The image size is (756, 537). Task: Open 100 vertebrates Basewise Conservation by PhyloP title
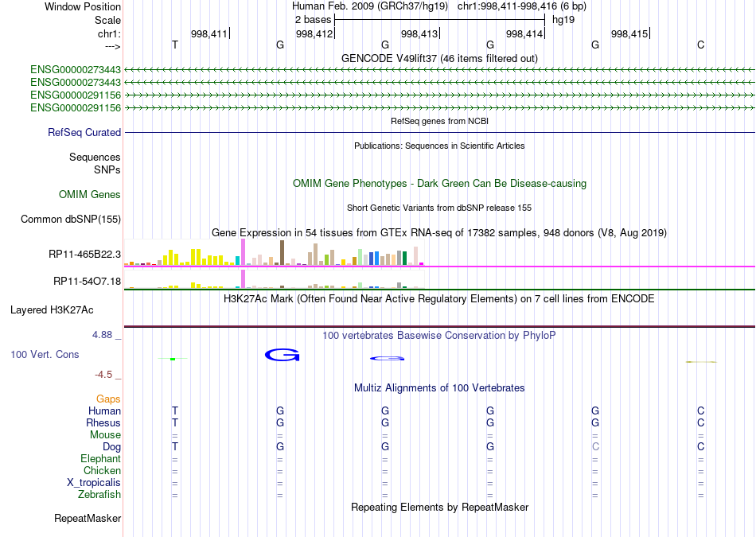pos(439,336)
